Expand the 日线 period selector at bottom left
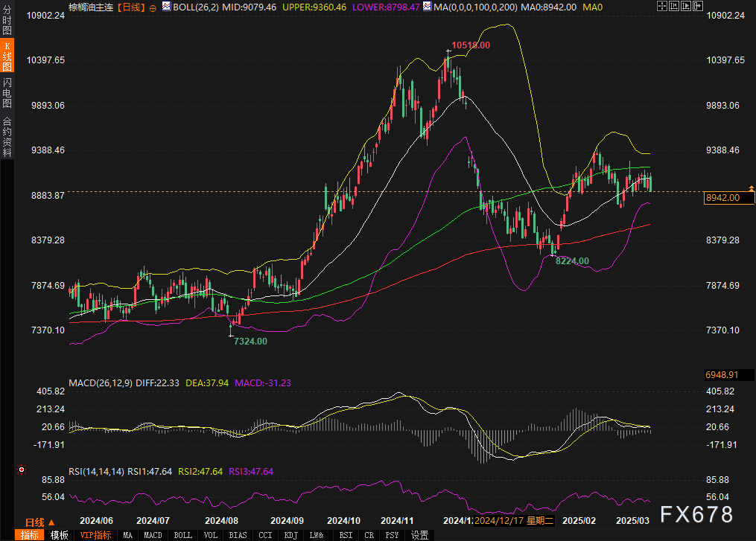Image resolution: width=756 pixels, height=541 pixels. 35,522
